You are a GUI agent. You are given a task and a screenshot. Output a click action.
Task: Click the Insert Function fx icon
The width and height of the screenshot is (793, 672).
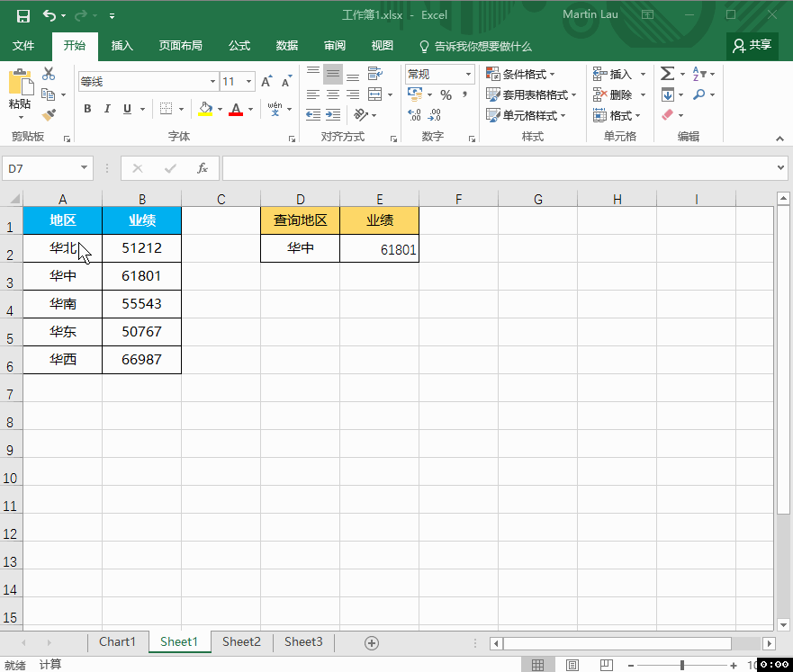[203, 168]
